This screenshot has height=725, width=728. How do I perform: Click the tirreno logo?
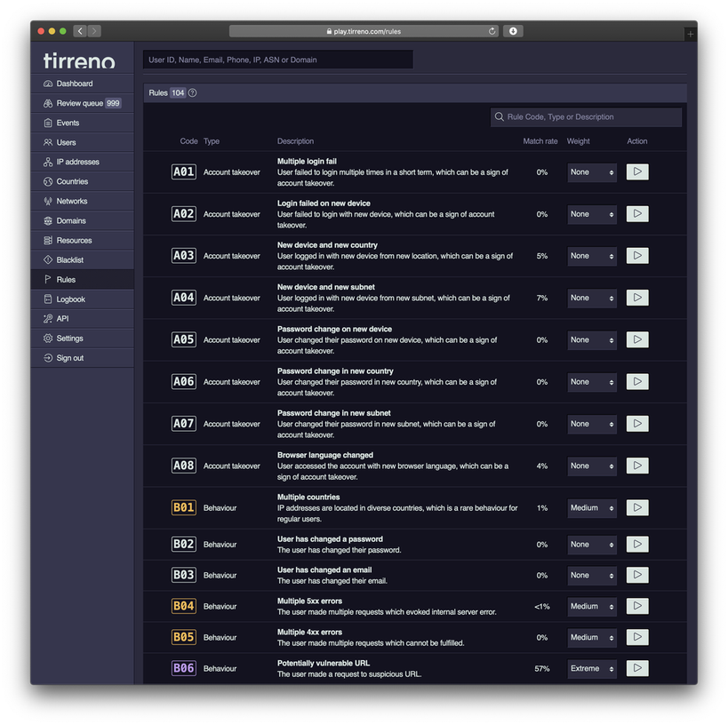tap(79, 60)
